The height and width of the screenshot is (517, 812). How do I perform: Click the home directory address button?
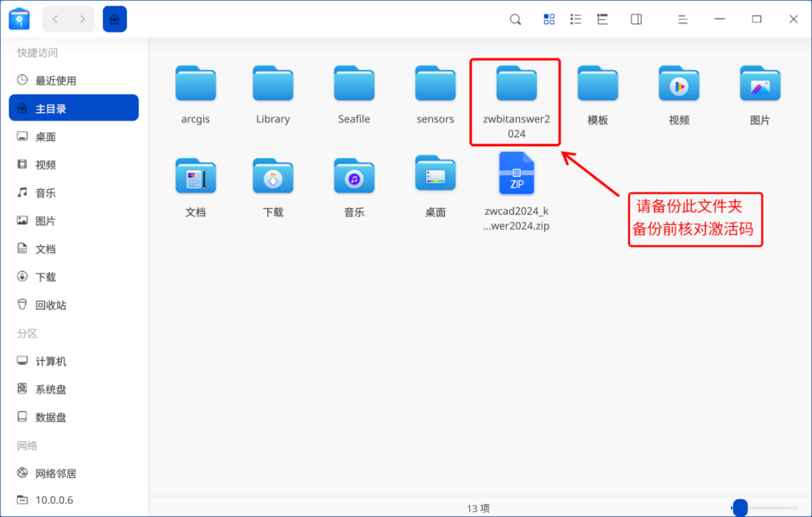coord(114,20)
